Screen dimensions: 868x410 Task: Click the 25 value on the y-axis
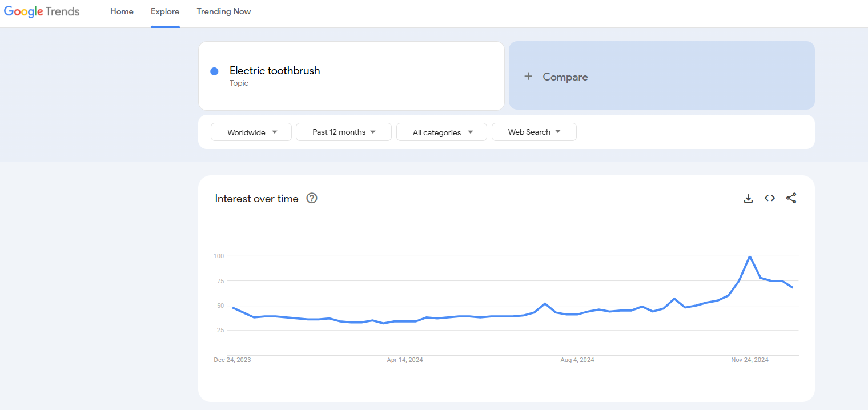click(220, 330)
